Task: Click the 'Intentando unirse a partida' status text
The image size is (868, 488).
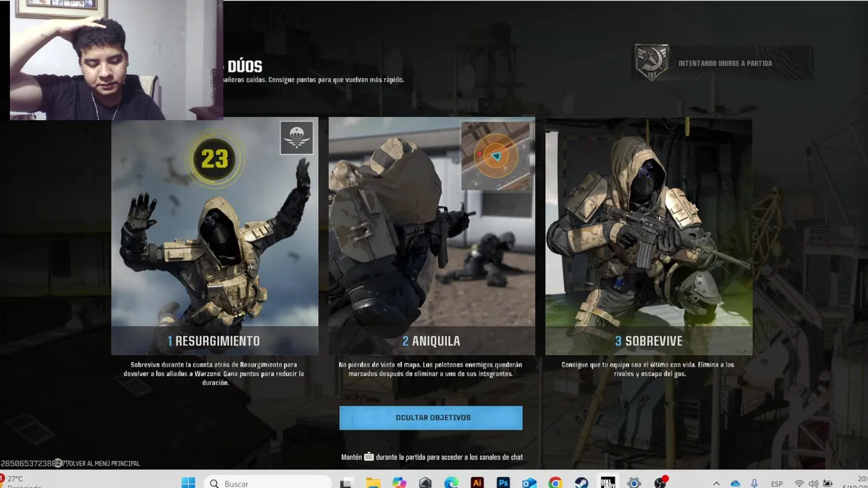Action: pos(725,64)
